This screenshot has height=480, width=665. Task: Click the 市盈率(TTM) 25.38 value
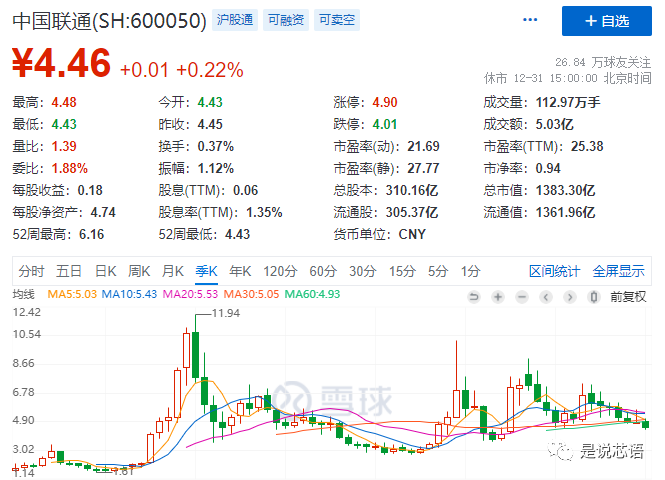(x=587, y=146)
